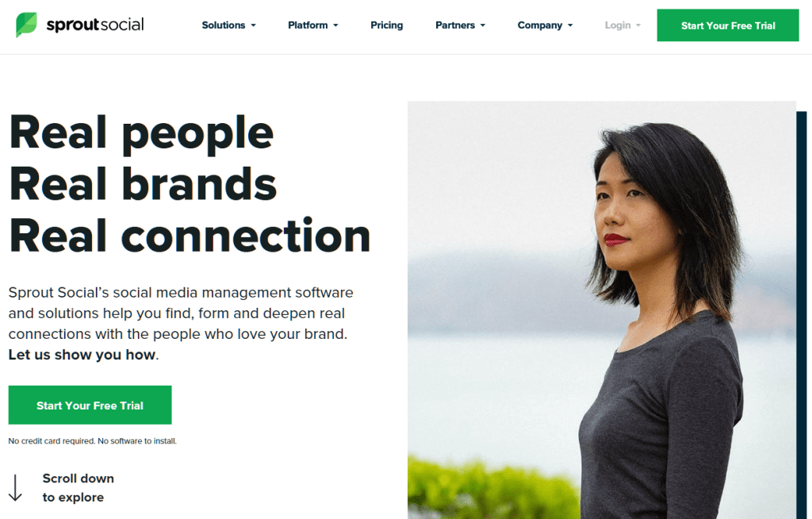Expand the Company dropdown caret
Viewport: 812px width, 519px height.
point(570,25)
